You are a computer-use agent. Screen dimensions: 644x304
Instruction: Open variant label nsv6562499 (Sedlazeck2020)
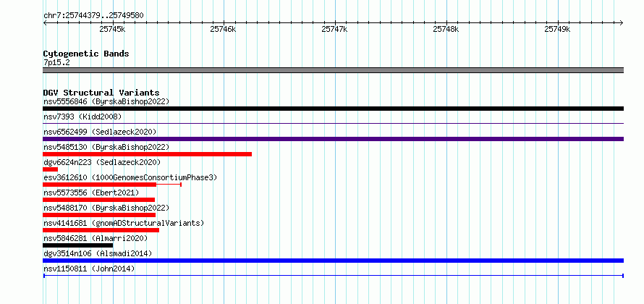100,132
